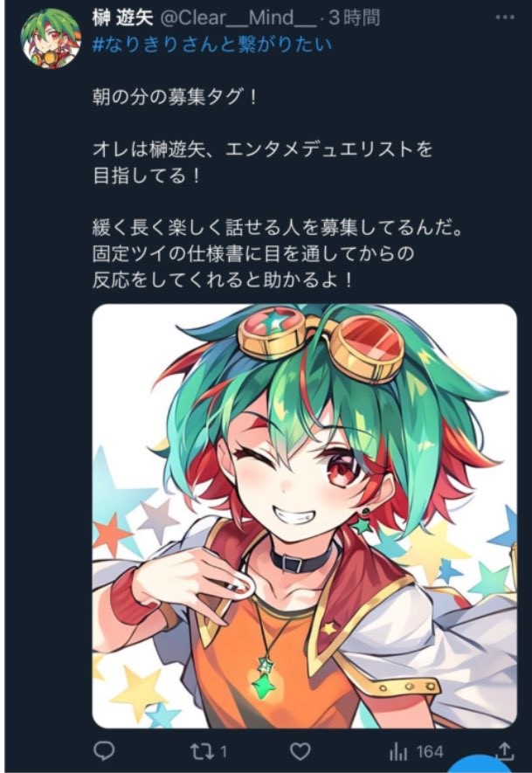Open the three-dot more options menu

[505, 17]
